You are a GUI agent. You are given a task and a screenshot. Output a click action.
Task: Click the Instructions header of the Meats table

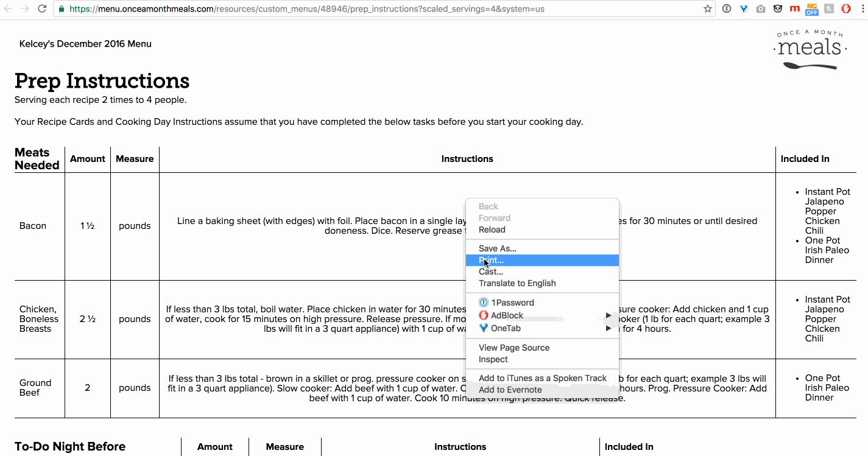coord(467,159)
